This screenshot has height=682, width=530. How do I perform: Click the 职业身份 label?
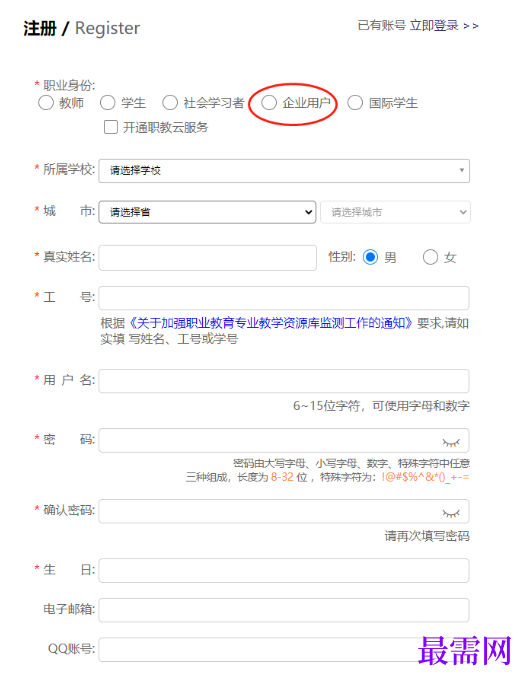69,85
